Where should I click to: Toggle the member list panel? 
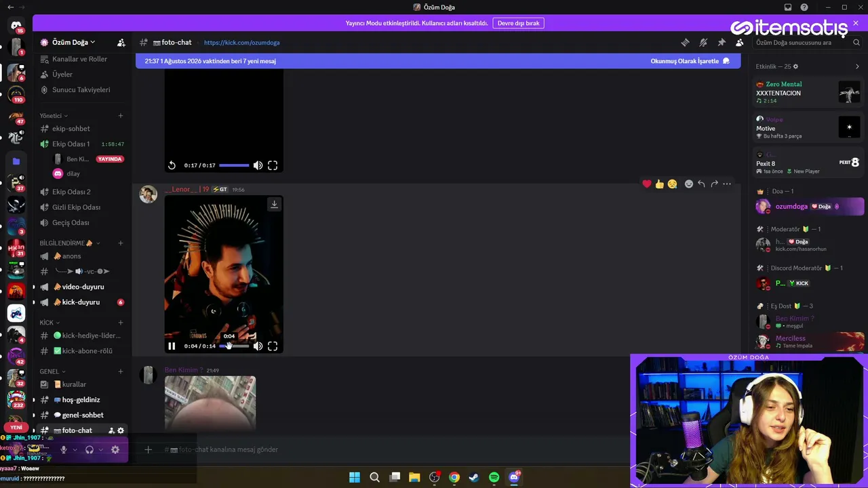click(x=739, y=42)
